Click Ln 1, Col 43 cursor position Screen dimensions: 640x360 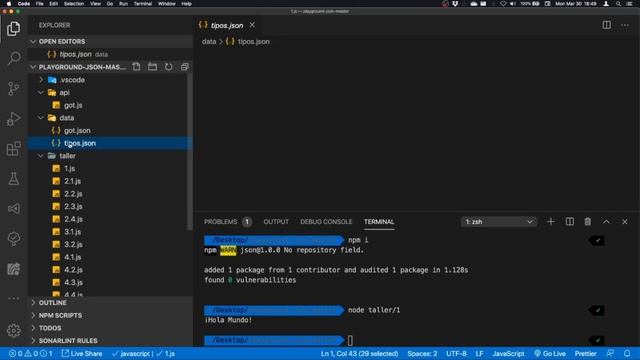tap(359, 353)
